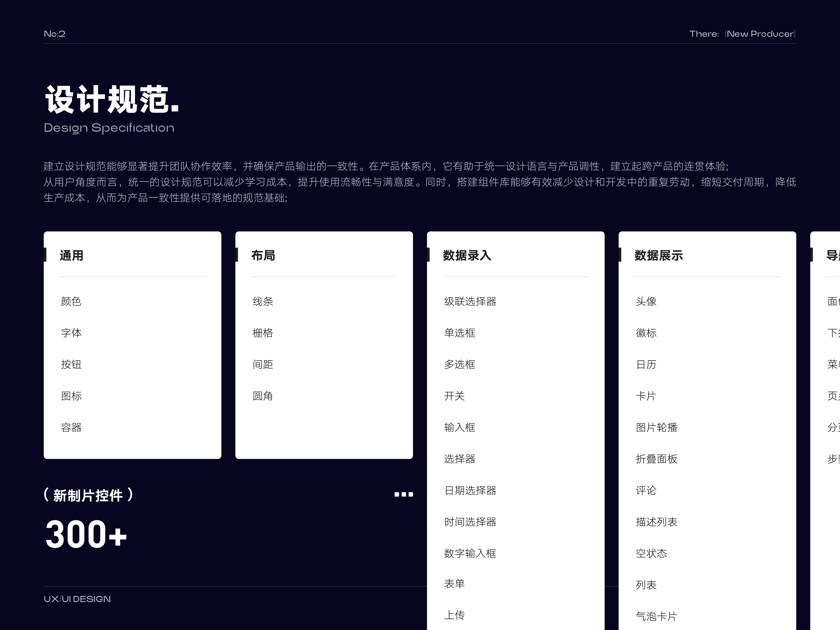Select 输入框 entry
The height and width of the screenshot is (630, 840).
click(460, 427)
